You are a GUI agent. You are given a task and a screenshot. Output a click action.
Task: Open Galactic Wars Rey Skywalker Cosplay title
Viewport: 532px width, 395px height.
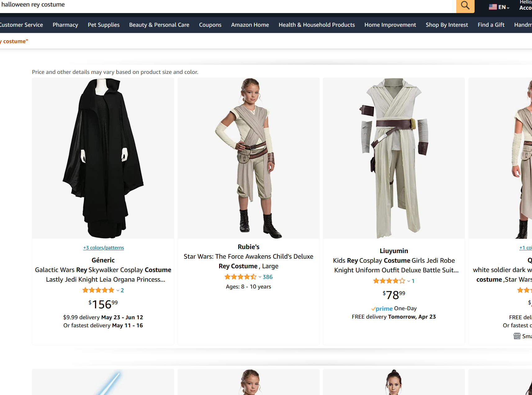point(103,275)
